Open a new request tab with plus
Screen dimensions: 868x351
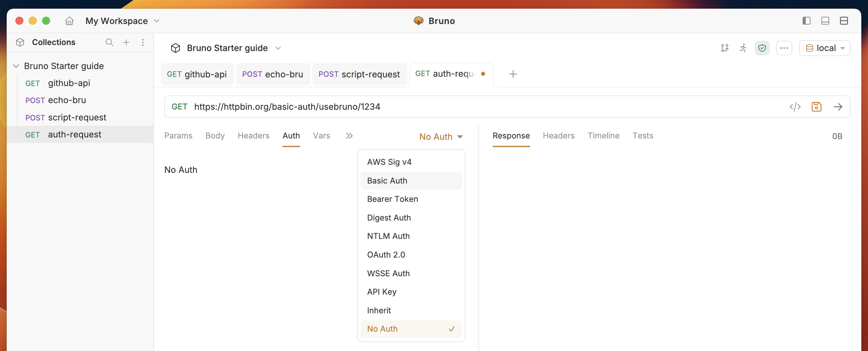coord(513,74)
